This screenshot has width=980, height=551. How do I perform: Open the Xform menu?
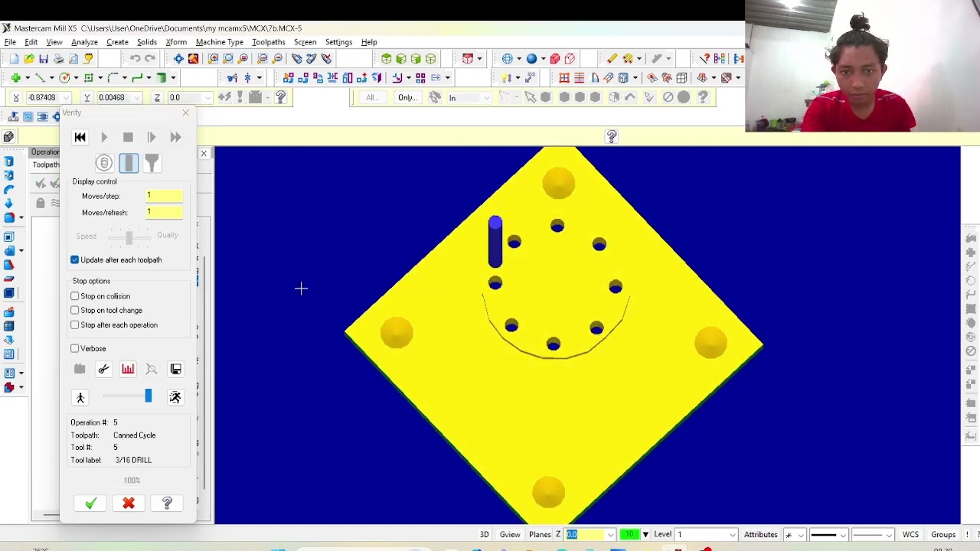pos(176,42)
